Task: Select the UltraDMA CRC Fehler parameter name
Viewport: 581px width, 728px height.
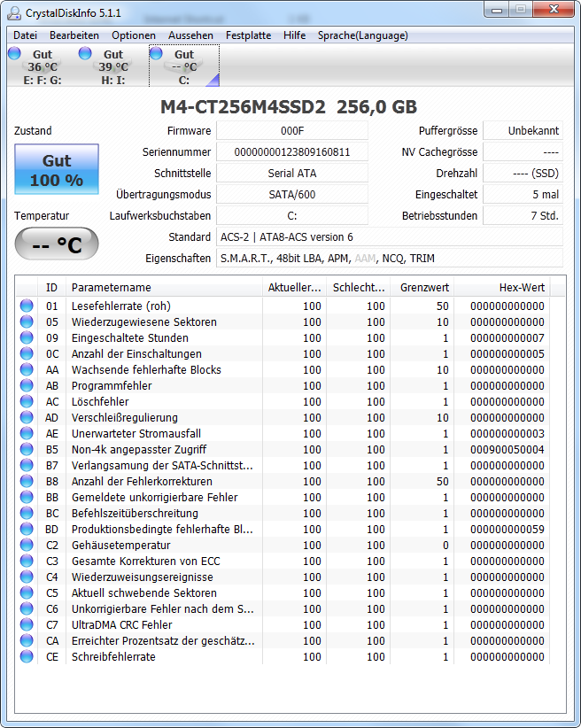Action: 121,625
